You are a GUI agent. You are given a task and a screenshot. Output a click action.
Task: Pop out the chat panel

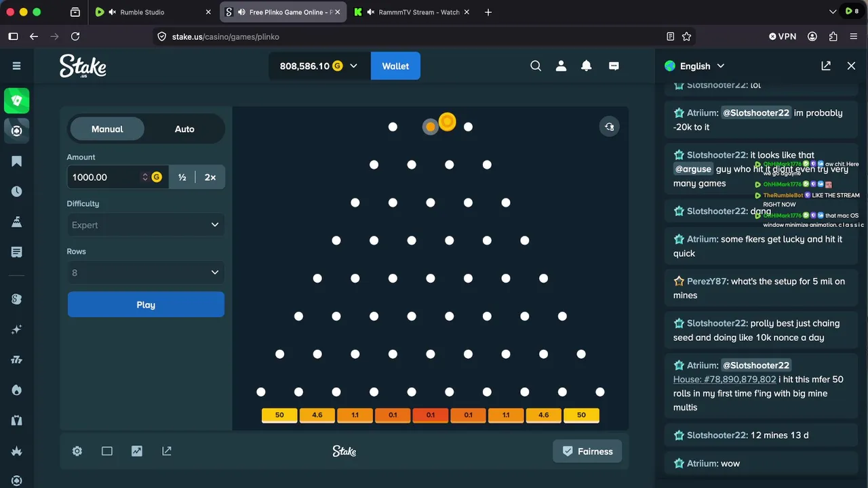826,66
